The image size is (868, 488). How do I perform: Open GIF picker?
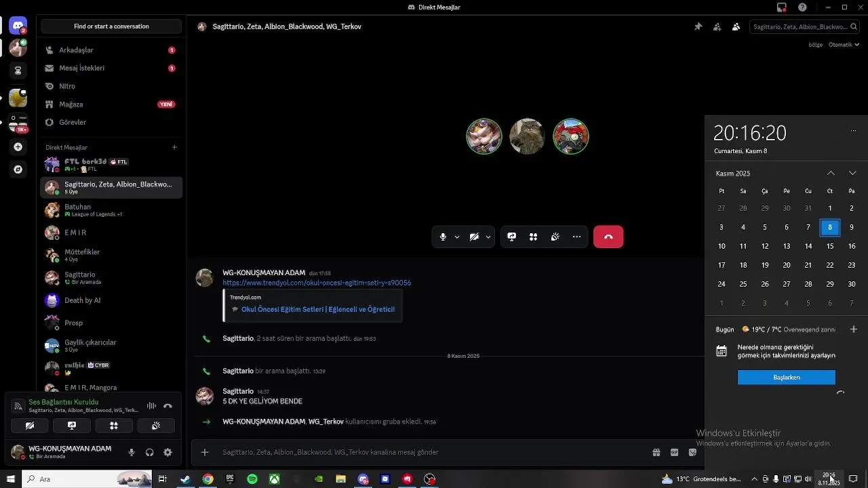coord(675,452)
